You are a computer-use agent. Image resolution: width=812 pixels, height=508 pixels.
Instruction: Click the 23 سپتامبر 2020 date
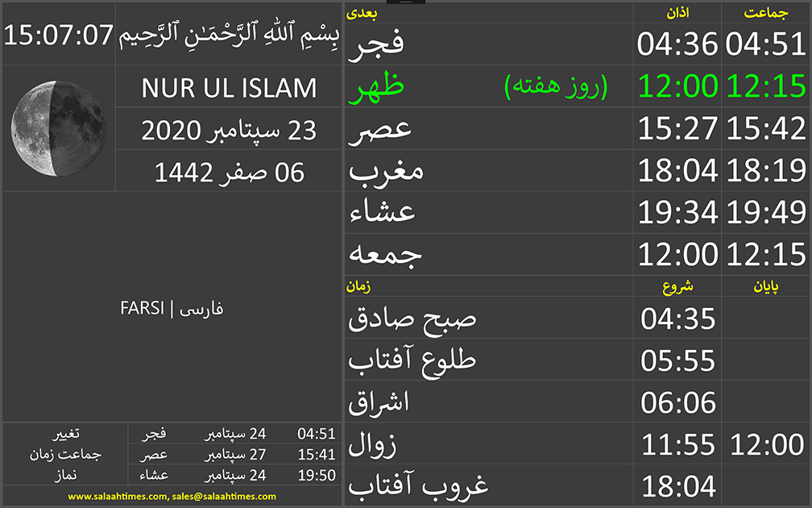(230, 130)
